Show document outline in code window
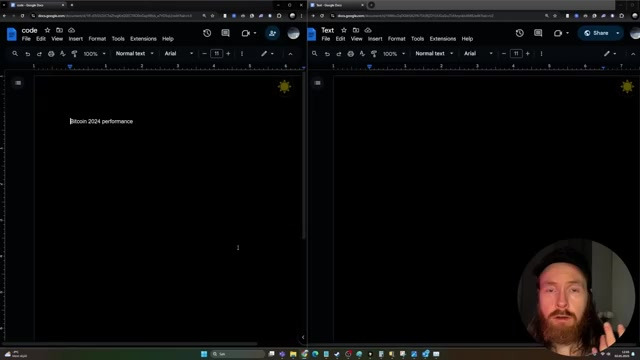 coord(18,83)
